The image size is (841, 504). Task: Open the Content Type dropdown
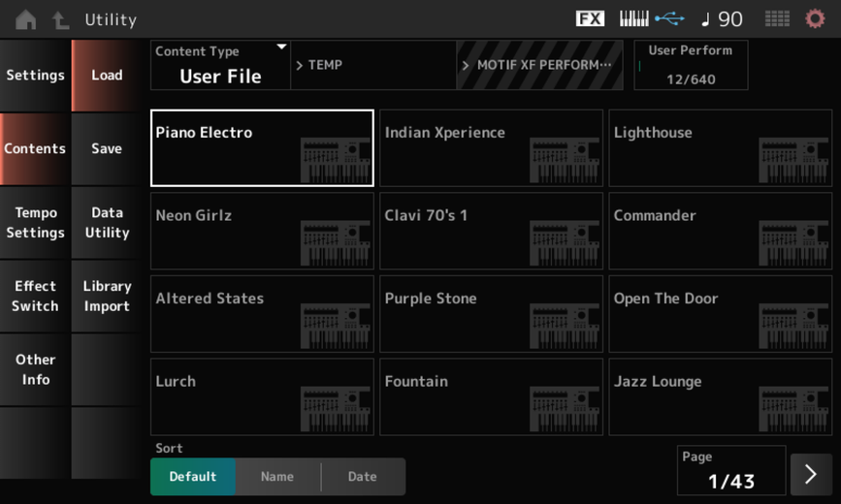click(220, 65)
